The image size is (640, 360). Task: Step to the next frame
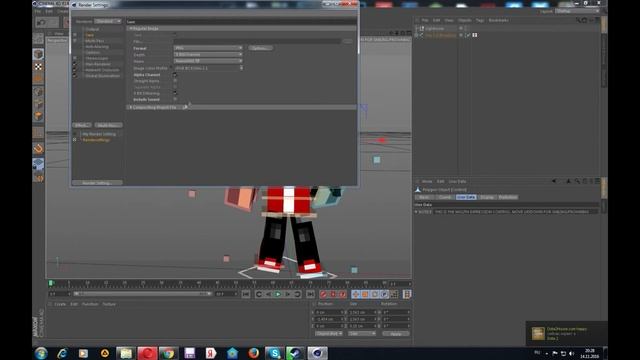pyautogui.click(x=288, y=294)
